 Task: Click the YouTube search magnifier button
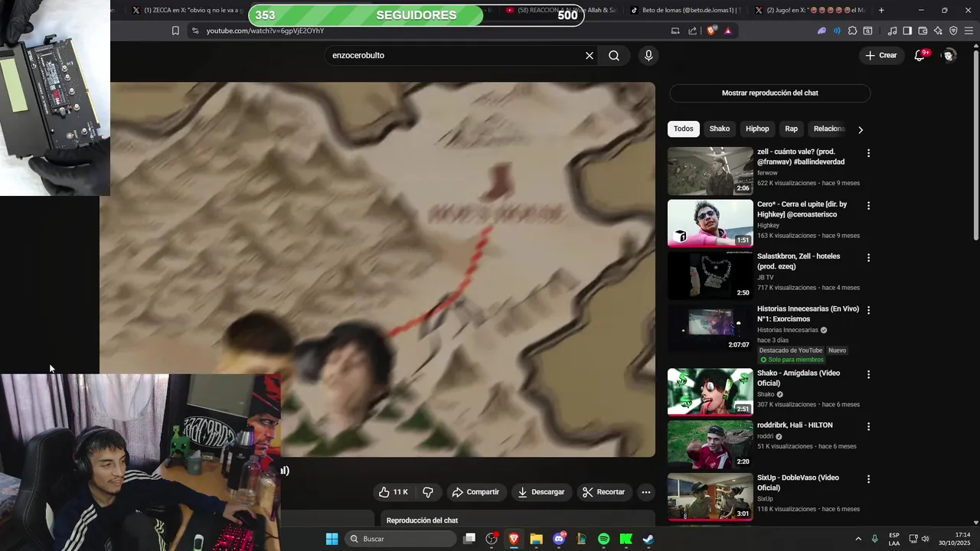614,55
